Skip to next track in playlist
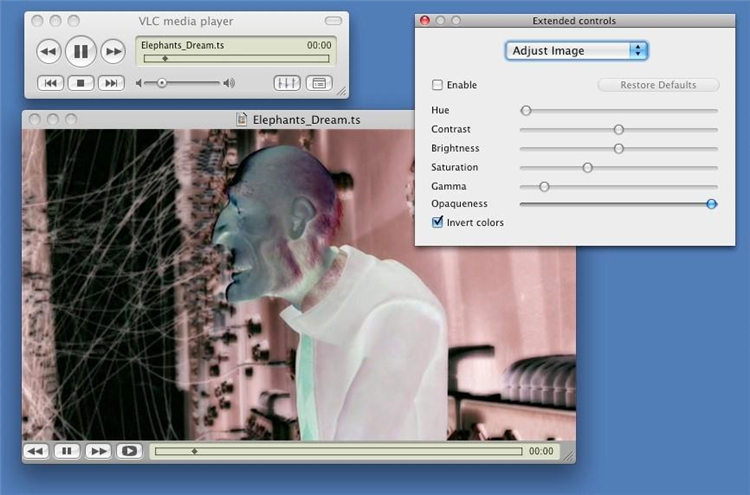Viewport: 750px width, 495px height. coord(111,83)
